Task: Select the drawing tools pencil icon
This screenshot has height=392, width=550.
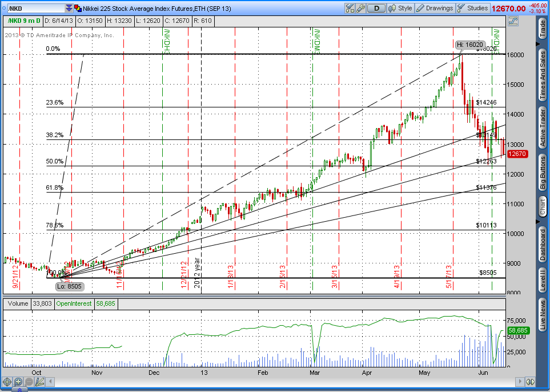Action: pyautogui.click(x=39, y=382)
